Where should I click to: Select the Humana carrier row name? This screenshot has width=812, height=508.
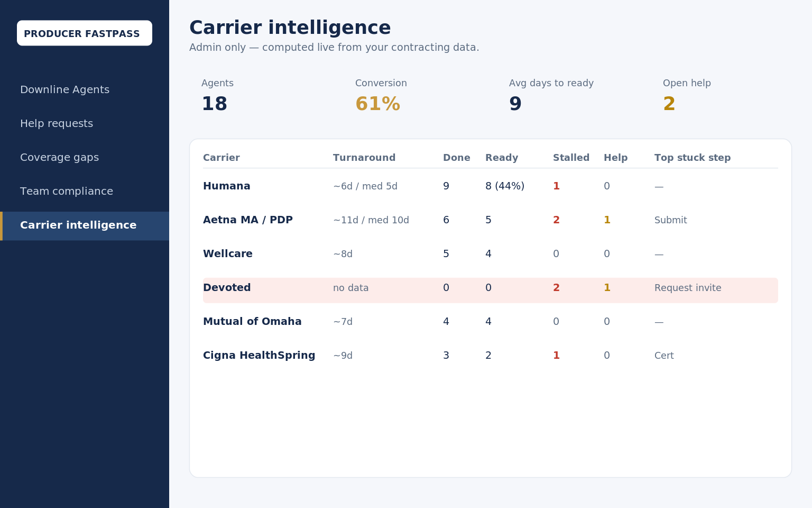pos(227,186)
